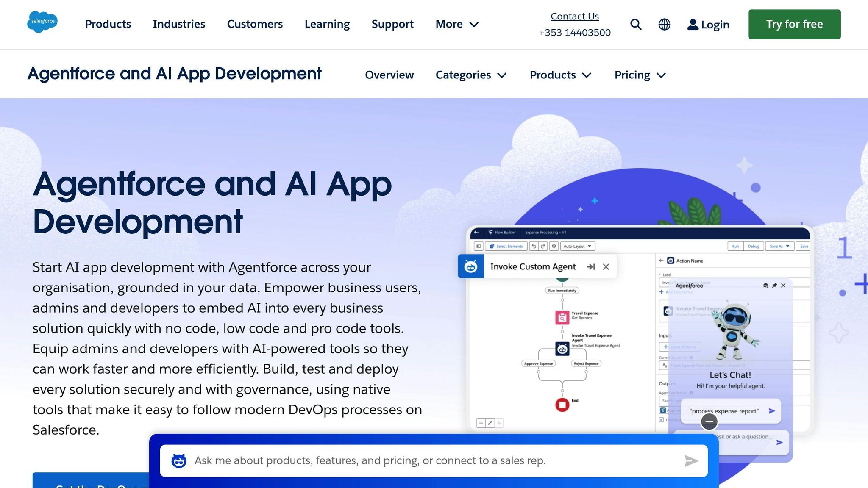Click the Invoke Custom Agent robot icon
Image resolution: width=868 pixels, height=488 pixels.
(x=471, y=266)
